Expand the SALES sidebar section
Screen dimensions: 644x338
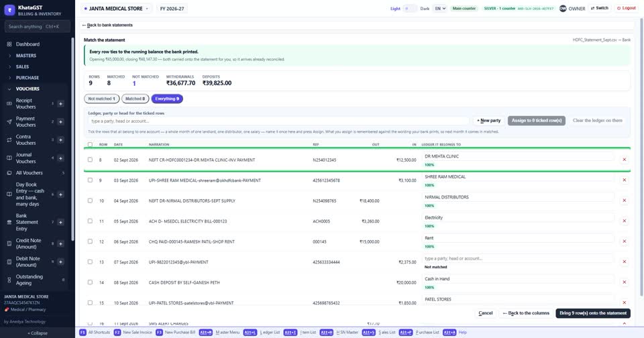tap(23, 66)
